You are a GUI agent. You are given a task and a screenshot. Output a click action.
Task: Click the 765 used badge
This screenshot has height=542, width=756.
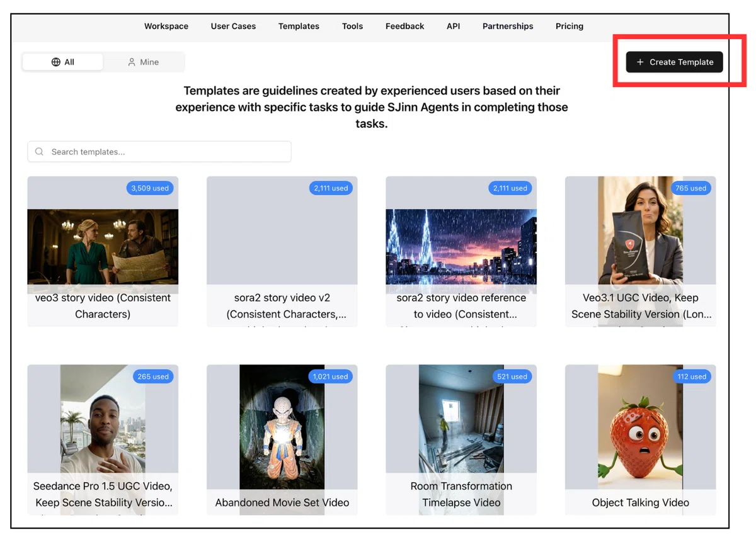tap(690, 188)
